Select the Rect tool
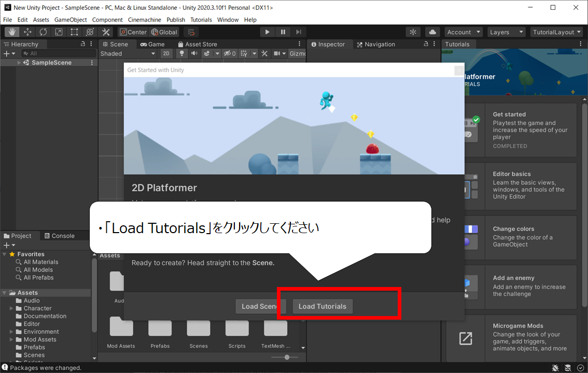588x373 pixels. (74, 32)
